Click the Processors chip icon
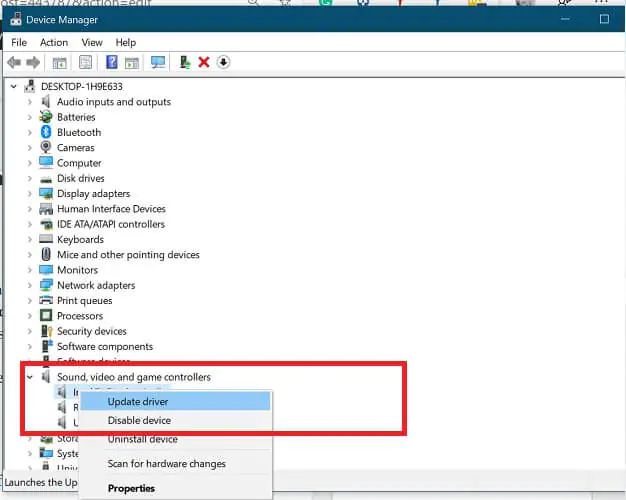Screen dimensions: 626x500 [x=46, y=315]
